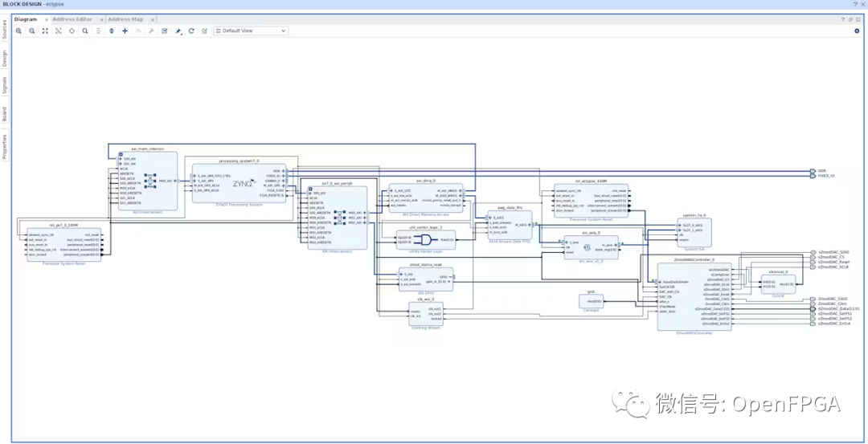Click the Validate Design checkbox icon
This screenshot has width=868, height=444.
[x=165, y=31]
